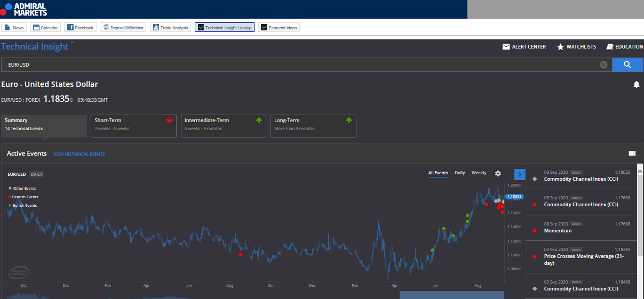
Task: Open the News toolbar button
Action: click(x=14, y=27)
